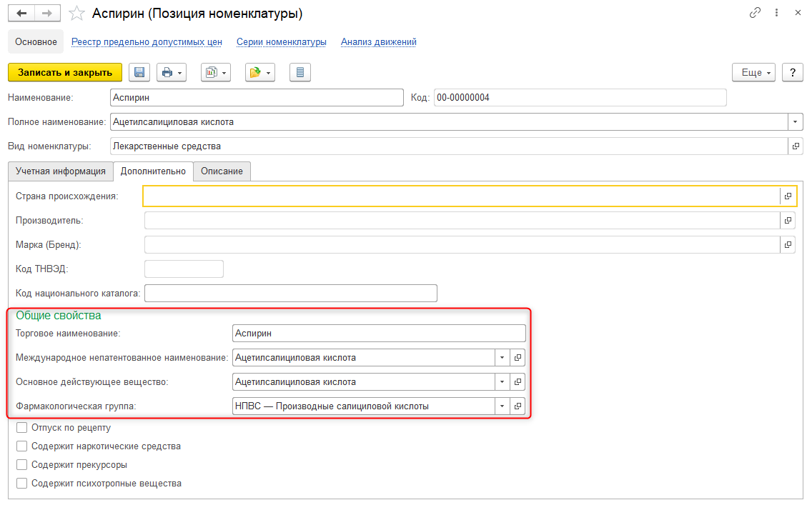
Task: Open Фармакологическая группа record icon
Action: pyautogui.click(x=518, y=406)
